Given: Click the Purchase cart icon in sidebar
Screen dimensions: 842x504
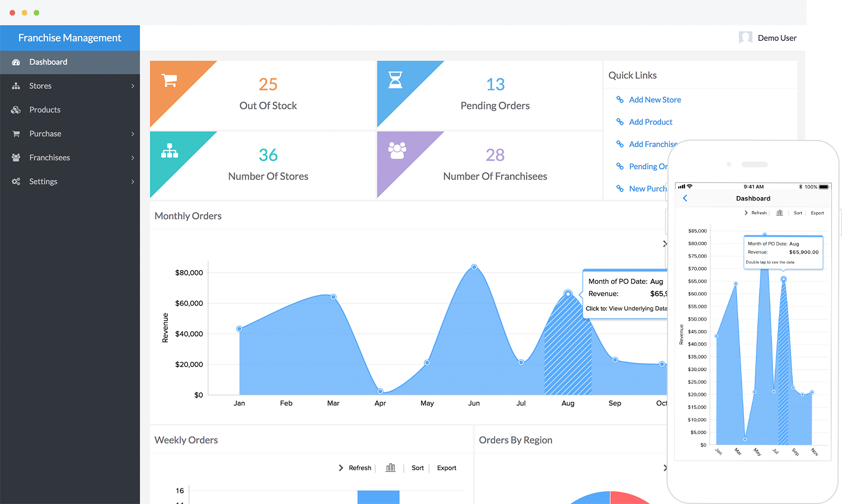Looking at the screenshot, I should click(x=16, y=134).
